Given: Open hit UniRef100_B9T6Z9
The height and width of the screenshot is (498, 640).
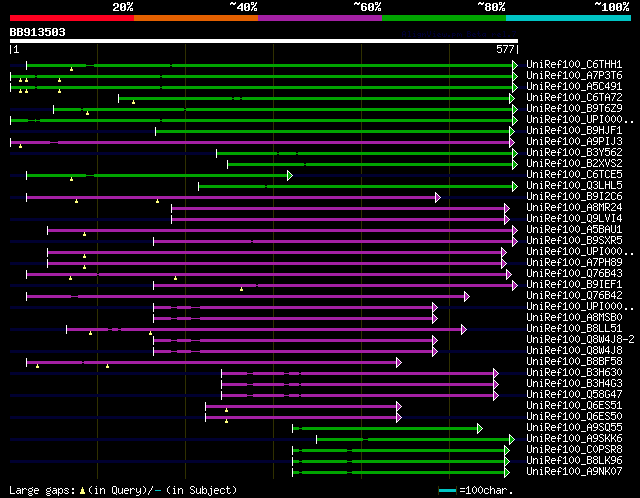Looking at the screenshot, I should [x=574, y=109].
